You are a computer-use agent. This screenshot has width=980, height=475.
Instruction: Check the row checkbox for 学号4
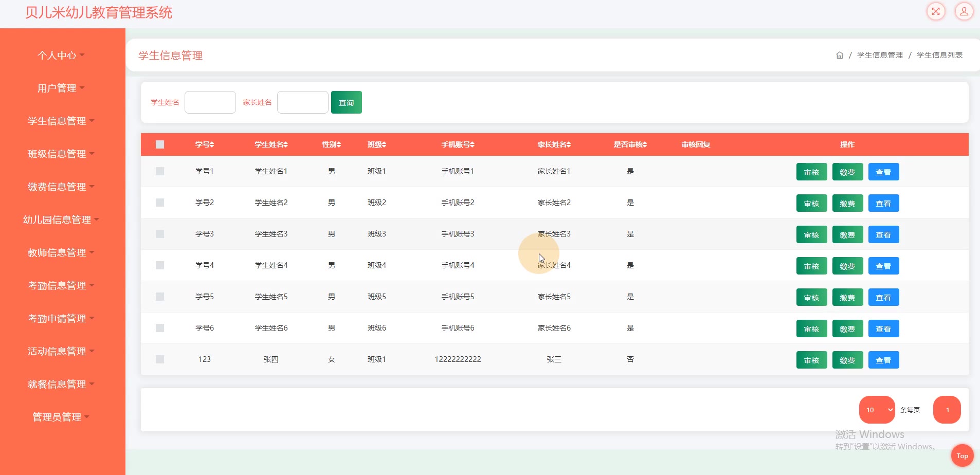click(x=160, y=265)
